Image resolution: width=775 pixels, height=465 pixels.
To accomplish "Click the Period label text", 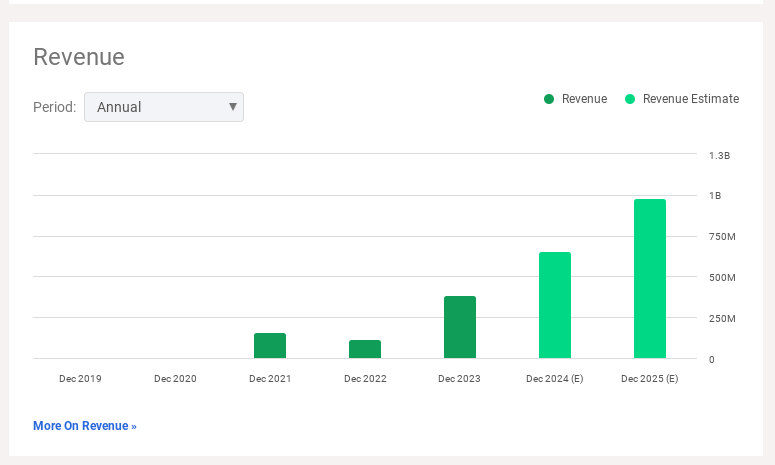I will 54,107.
